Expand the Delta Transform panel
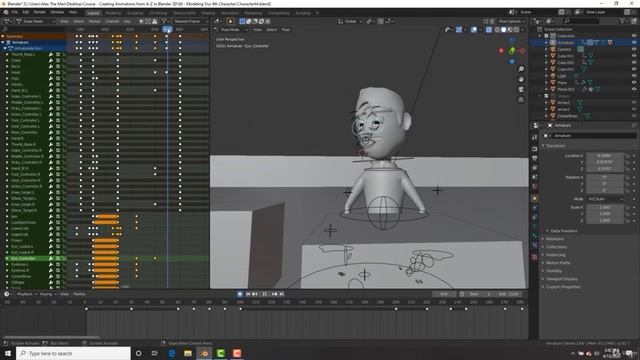The height and width of the screenshot is (360, 640). click(564, 231)
